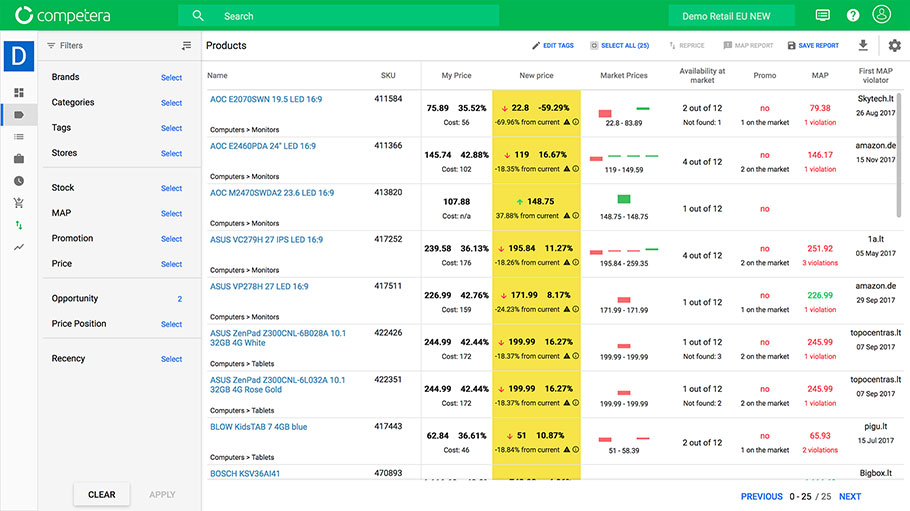Image resolution: width=910 pixels, height=511 pixels.
Task: Click Save Report
Action: (813, 45)
